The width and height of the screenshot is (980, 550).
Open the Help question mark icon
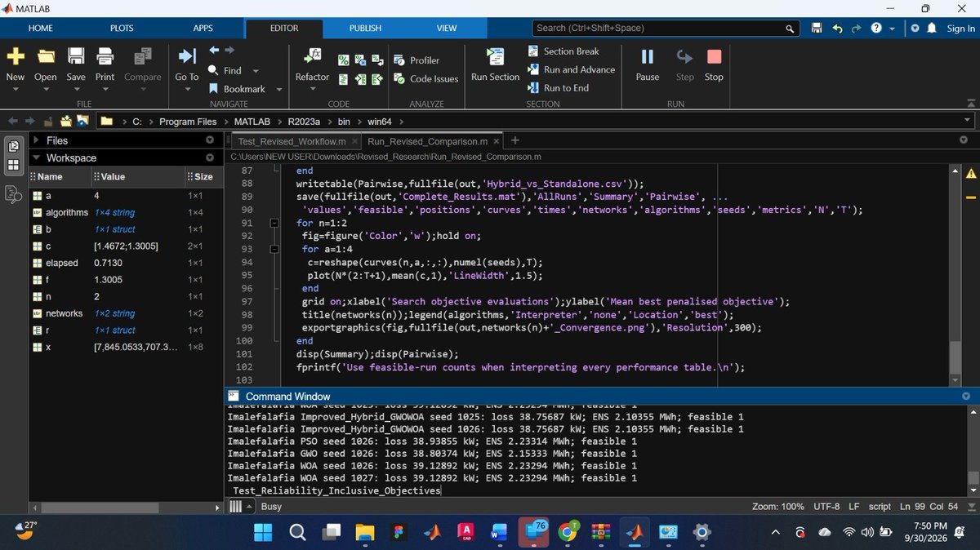[876, 28]
